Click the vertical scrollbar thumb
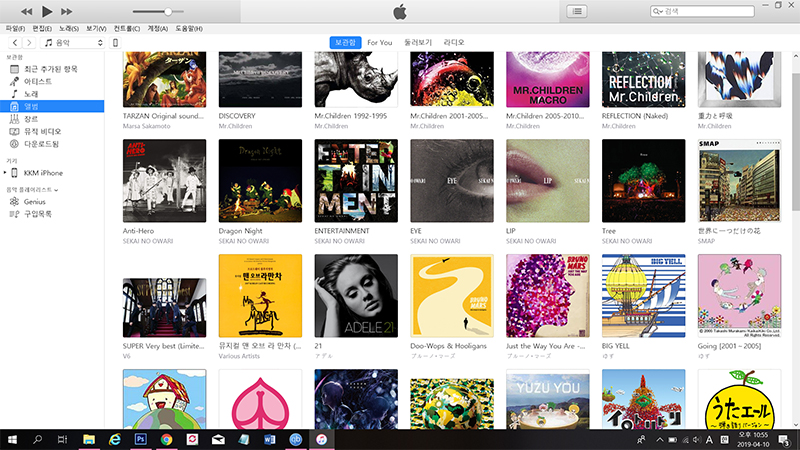This screenshot has height=450, width=800. (x=796, y=142)
